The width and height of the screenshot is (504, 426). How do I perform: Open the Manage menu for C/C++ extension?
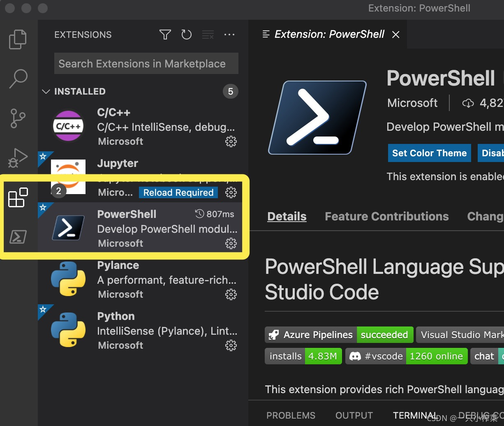coord(231,141)
